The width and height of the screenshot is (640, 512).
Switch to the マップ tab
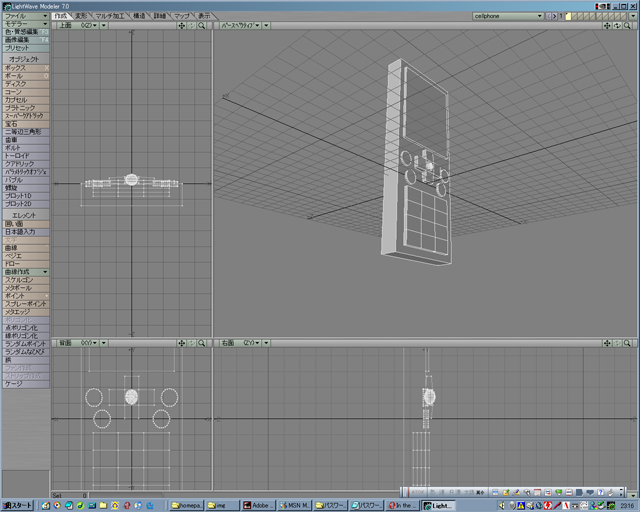[182, 16]
